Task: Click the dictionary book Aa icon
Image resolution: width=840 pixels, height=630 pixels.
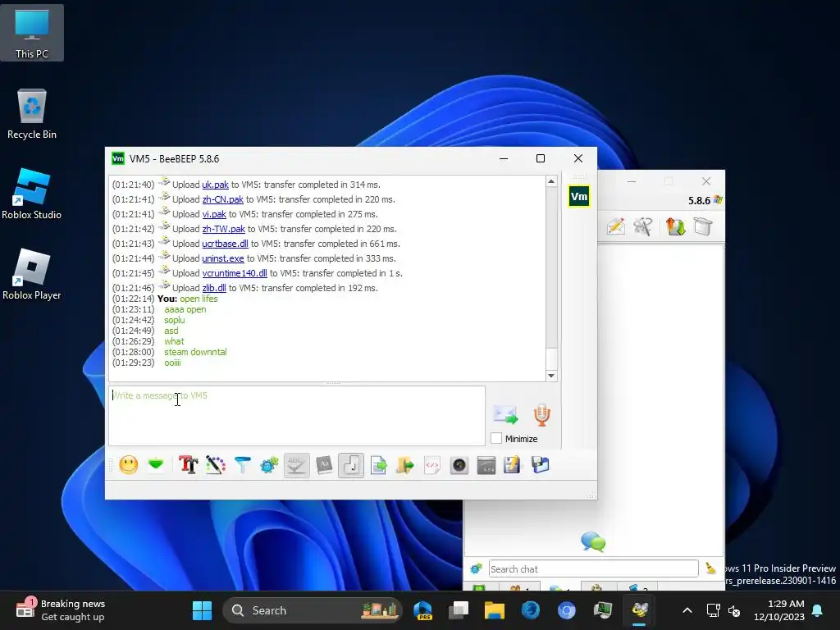Action: pyautogui.click(x=324, y=464)
